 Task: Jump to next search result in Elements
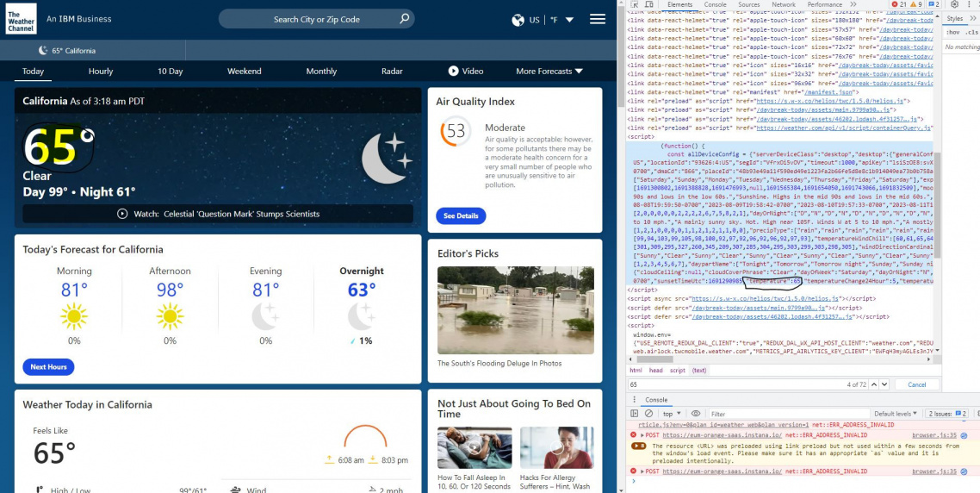point(885,384)
